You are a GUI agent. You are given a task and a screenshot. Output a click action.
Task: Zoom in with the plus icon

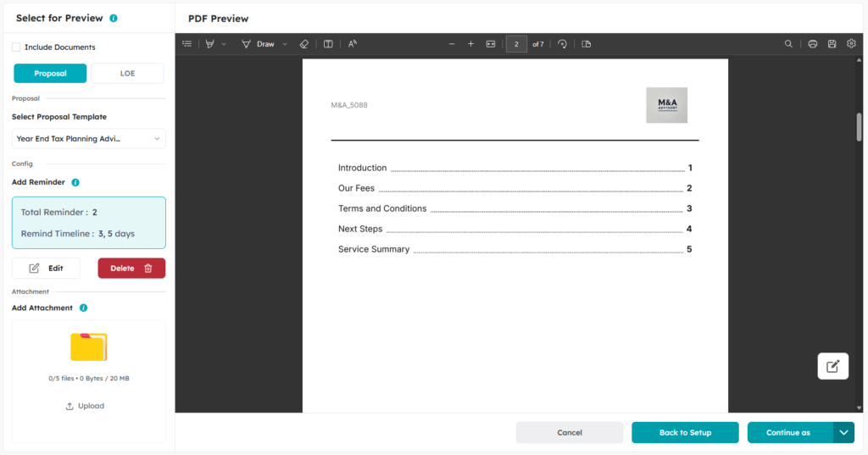pyautogui.click(x=470, y=44)
